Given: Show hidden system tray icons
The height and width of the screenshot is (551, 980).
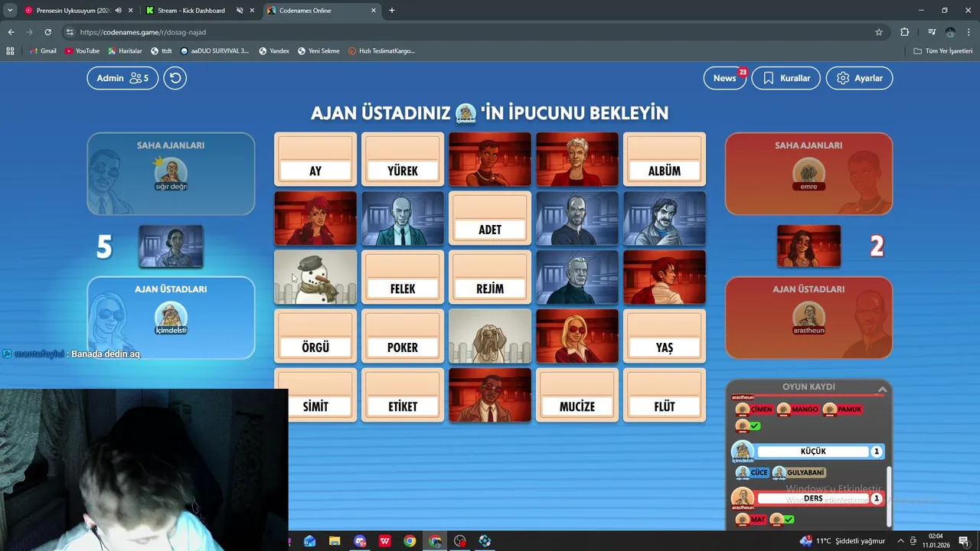Looking at the screenshot, I should 900,541.
